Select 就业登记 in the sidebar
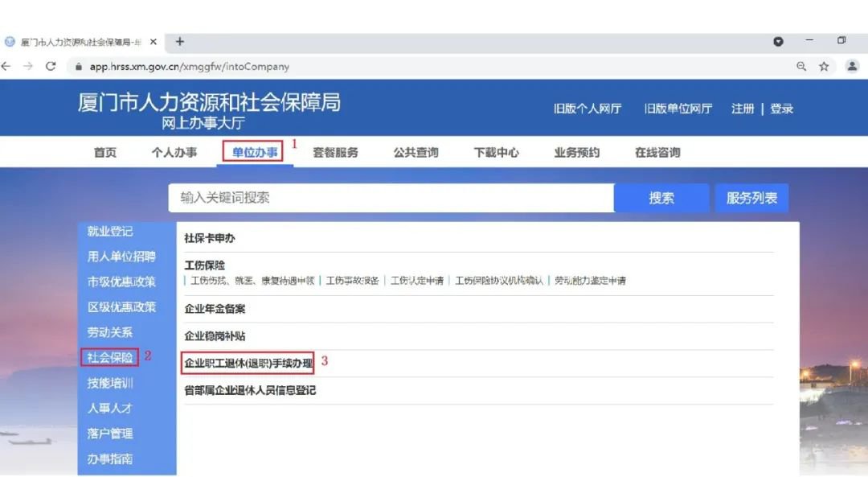Viewport: 868px width, 477px height. click(x=109, y=231)
